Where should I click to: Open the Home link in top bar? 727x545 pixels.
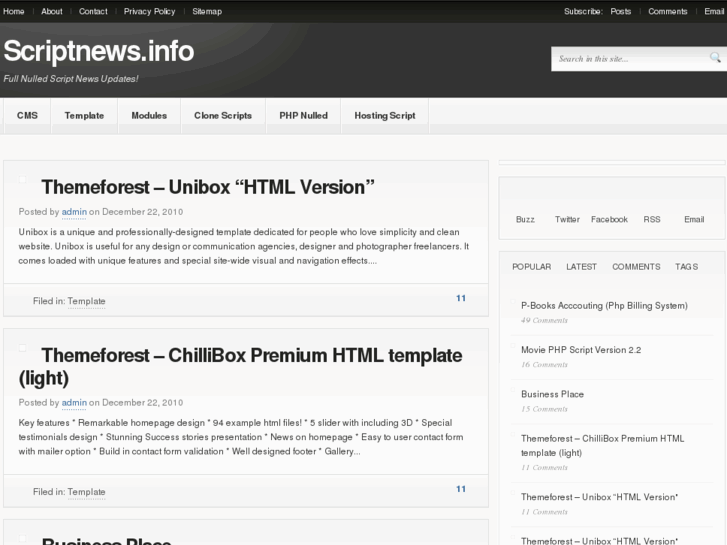click(13, 12)
